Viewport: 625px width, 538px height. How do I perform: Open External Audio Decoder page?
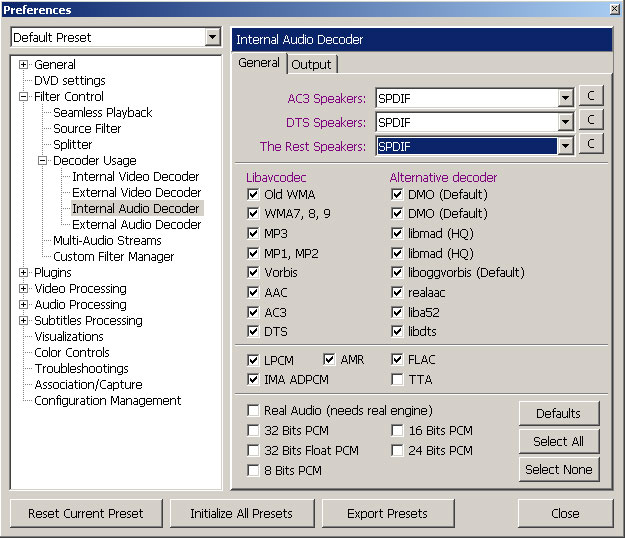137,225
